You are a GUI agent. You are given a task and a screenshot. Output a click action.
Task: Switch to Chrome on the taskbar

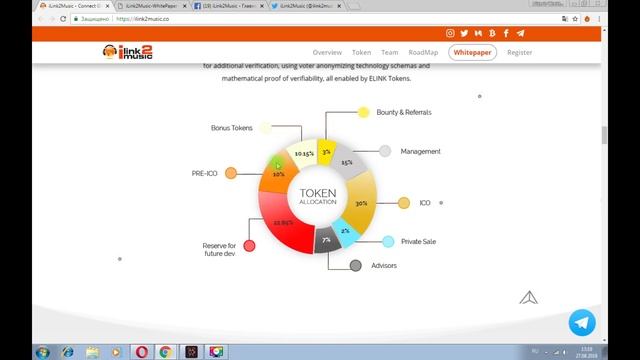click(165, 352)
